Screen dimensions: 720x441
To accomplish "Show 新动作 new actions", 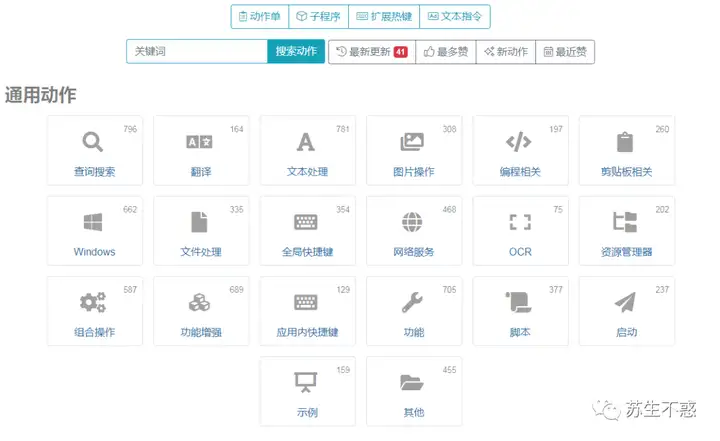I will pos(506,52).
